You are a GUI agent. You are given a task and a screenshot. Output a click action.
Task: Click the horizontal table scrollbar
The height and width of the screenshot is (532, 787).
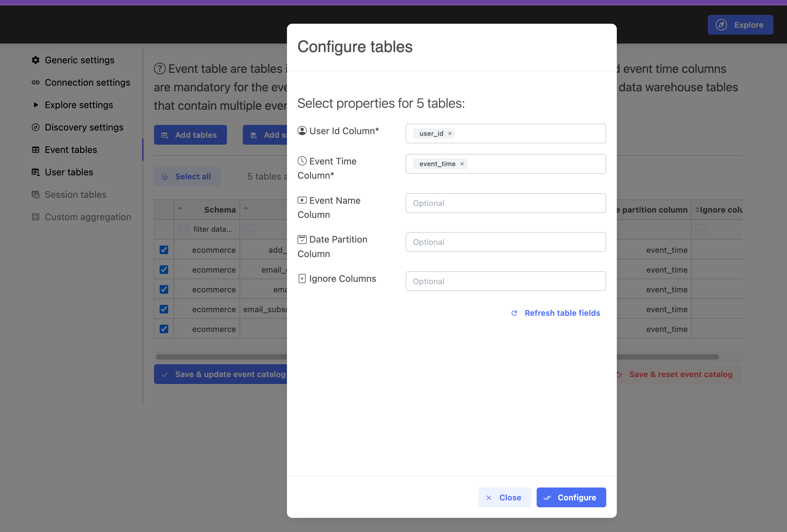point(220,357)
